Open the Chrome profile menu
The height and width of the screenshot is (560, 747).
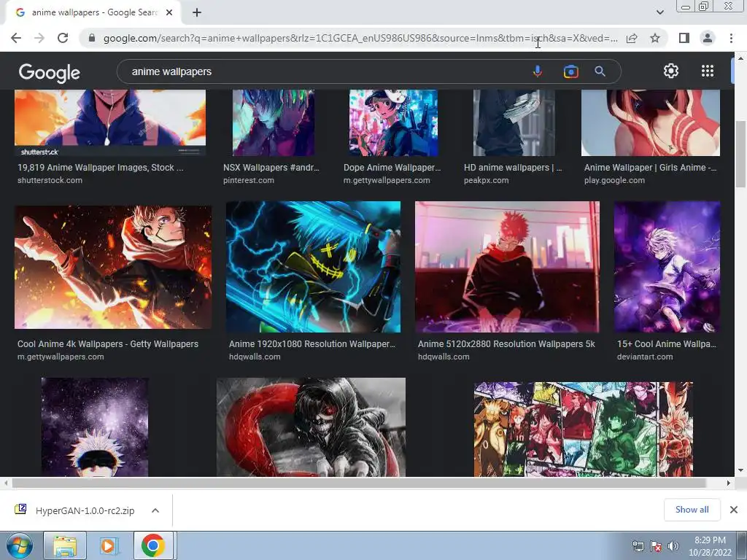708,38
